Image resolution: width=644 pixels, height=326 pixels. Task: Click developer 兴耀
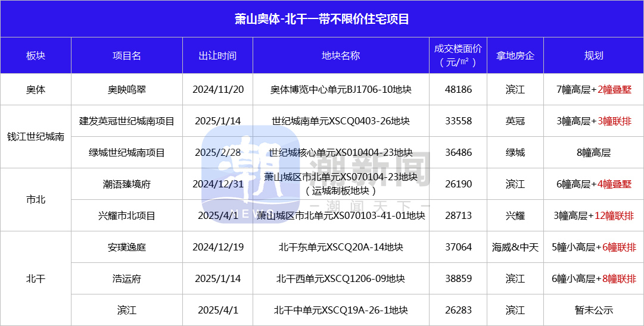(x=515, y=216)
